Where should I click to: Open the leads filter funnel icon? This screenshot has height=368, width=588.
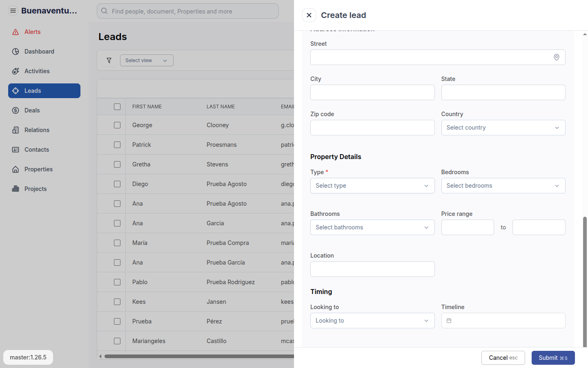click(x=109, y=61)
